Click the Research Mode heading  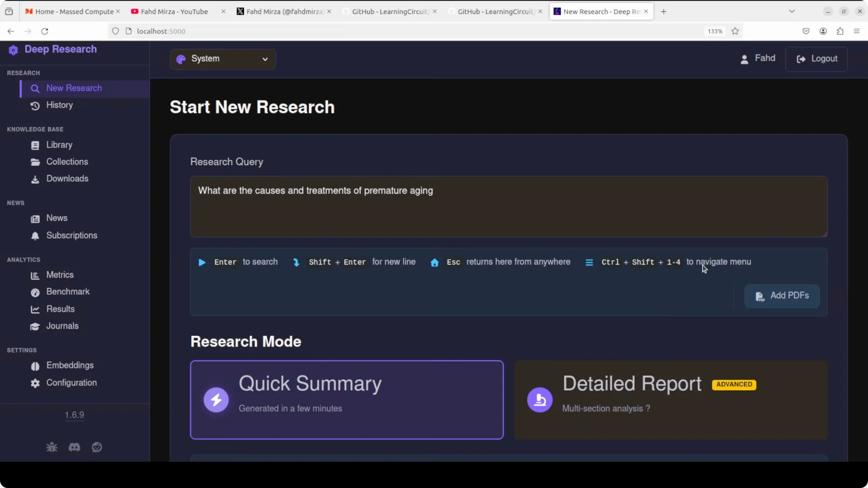246,342
